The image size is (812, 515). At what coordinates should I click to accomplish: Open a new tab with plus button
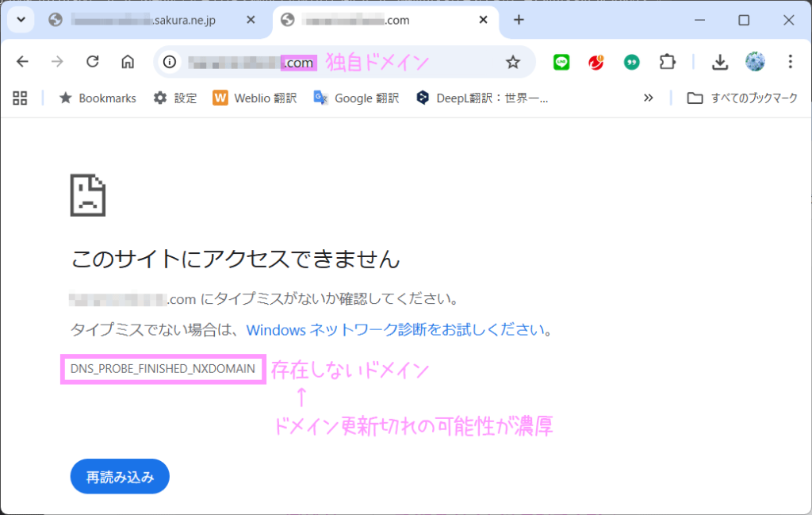[519, 21]
